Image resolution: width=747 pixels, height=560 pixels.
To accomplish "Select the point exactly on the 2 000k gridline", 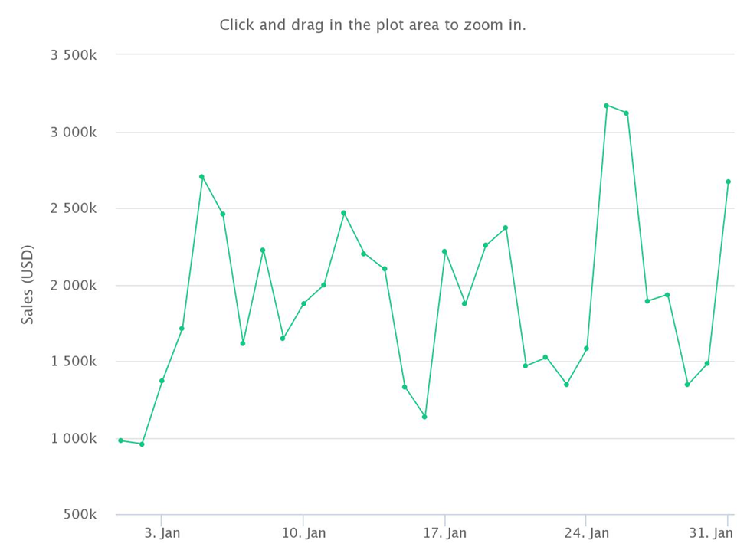I will point(323,285).
